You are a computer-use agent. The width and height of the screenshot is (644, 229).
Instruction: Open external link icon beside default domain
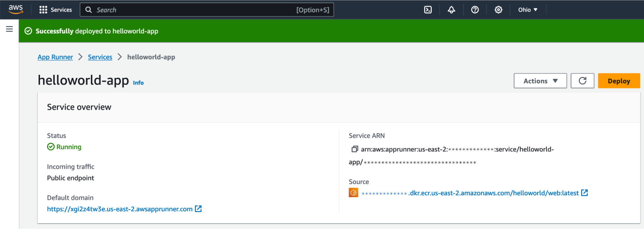(x=198, y=209)
